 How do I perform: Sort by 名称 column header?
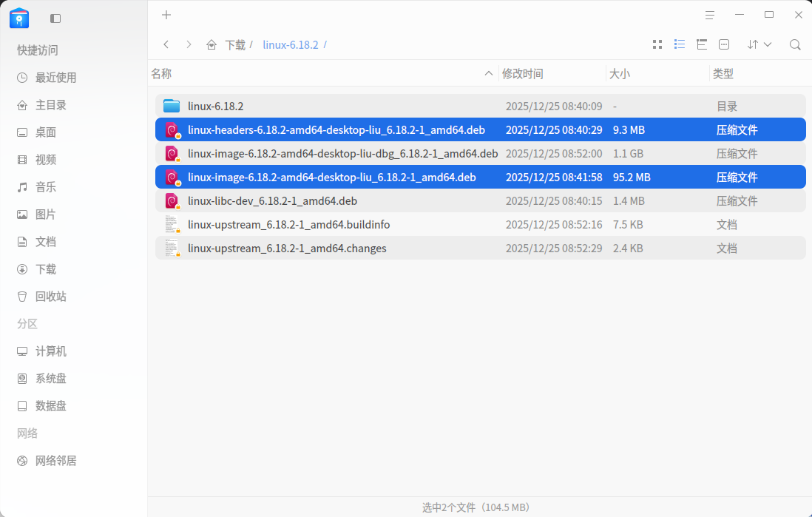(x=322, y=73)
